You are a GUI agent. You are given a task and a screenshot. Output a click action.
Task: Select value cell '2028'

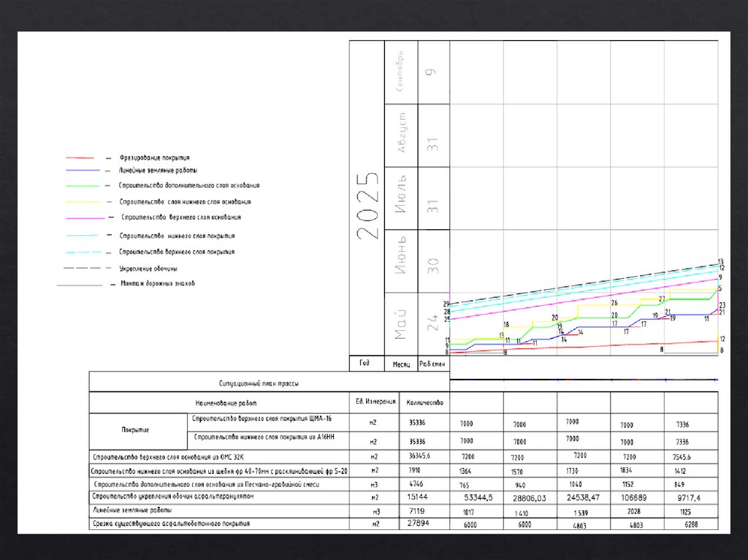click(634, 511)
